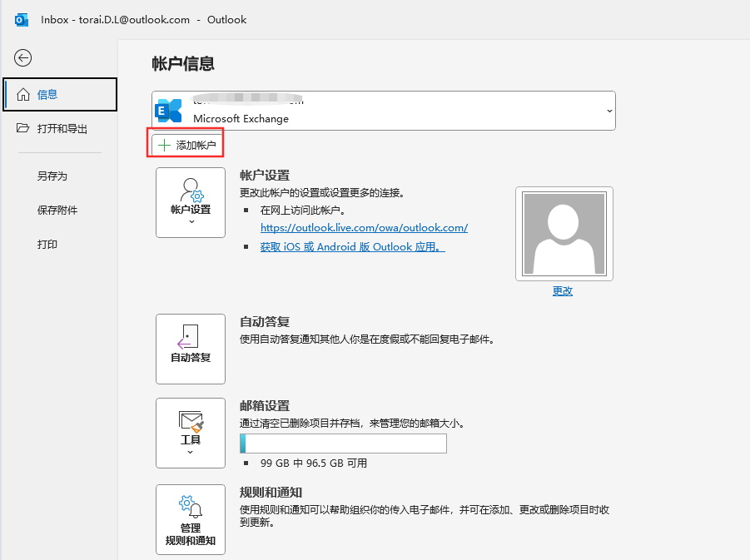
Task: Click the 邮箱设置 heading text
Action: click(x=265, y=406)
